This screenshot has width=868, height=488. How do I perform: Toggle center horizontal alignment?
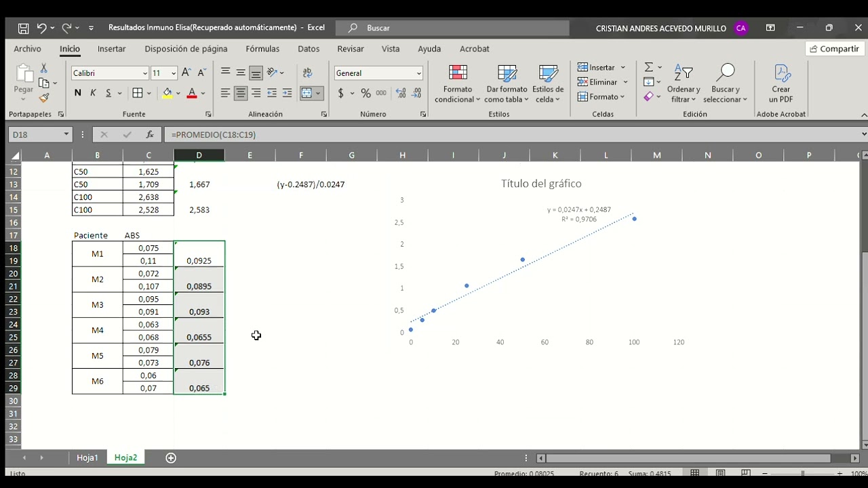[241, 93]
